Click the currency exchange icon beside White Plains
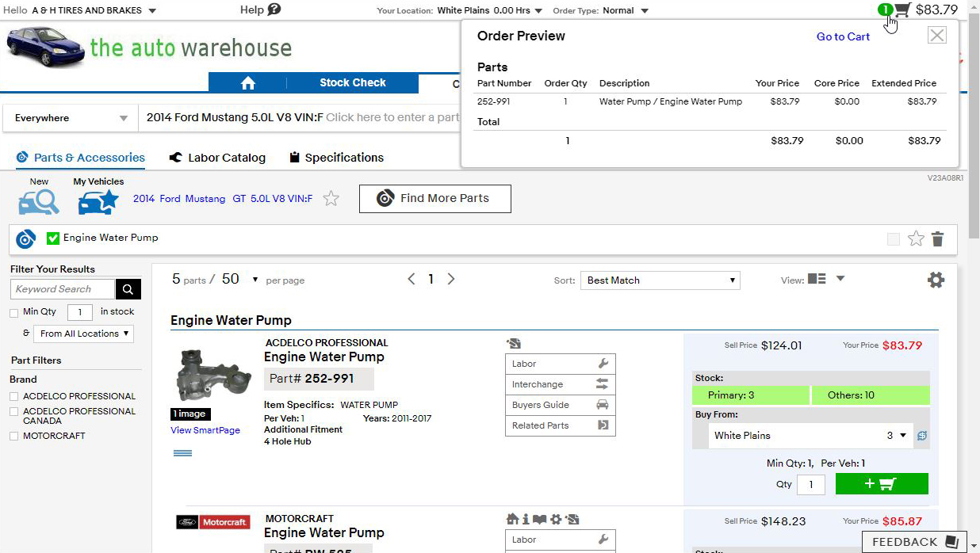 pos(922,436)
